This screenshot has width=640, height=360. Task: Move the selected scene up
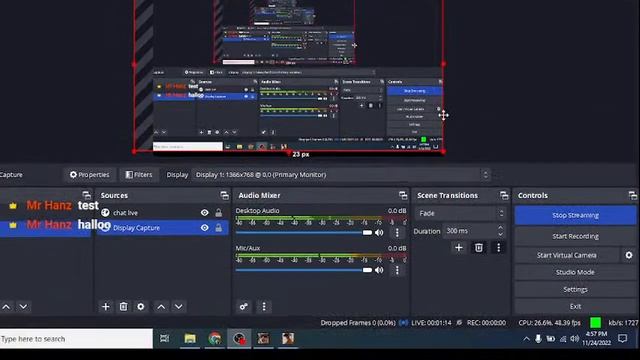tap(6, 307)
